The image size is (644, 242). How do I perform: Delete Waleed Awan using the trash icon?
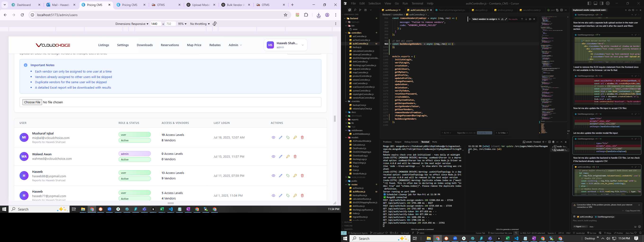click(x=295, y=156)
